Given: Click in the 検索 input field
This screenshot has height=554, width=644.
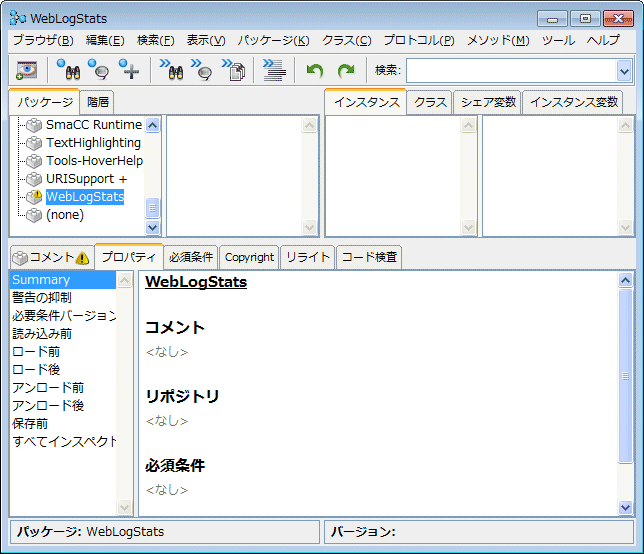Looking at the screenshot, I should pyautogui.click(x=510, y=70).
